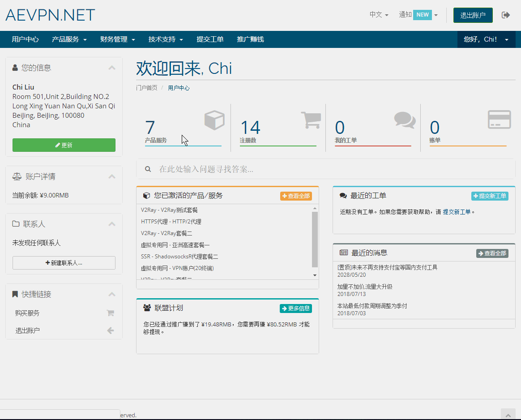Click the 提交新工单 inline link

tap(457, 212)
